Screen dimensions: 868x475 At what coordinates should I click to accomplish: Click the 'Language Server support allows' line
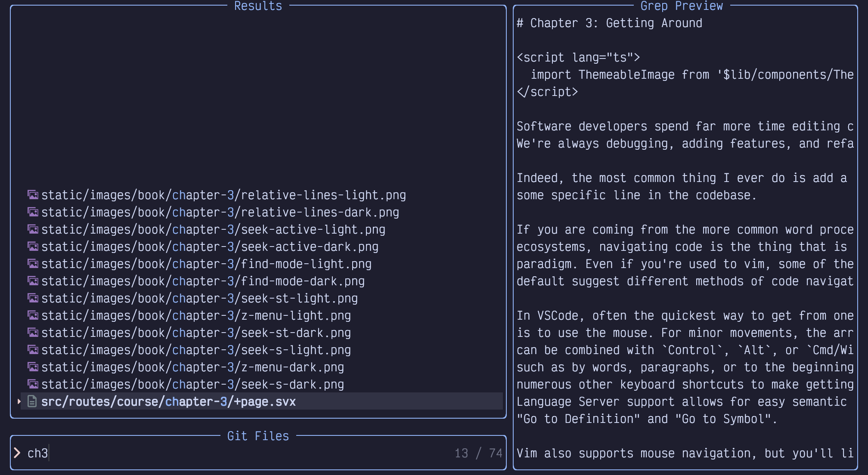[x=682, y=401]
